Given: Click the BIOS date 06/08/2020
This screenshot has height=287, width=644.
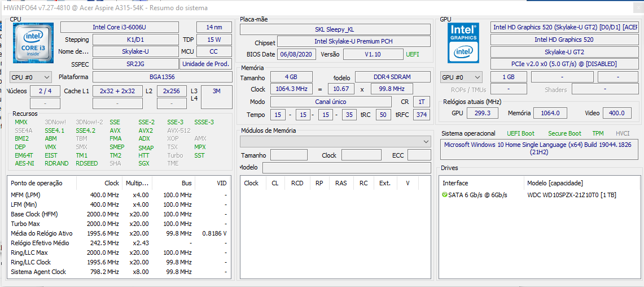Looking at the screenshot, I should (296, 54).
